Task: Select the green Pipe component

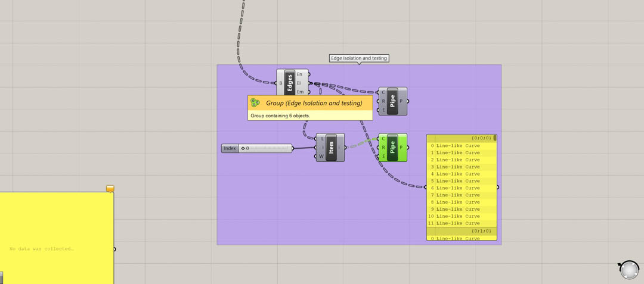Action: [392, 147]
